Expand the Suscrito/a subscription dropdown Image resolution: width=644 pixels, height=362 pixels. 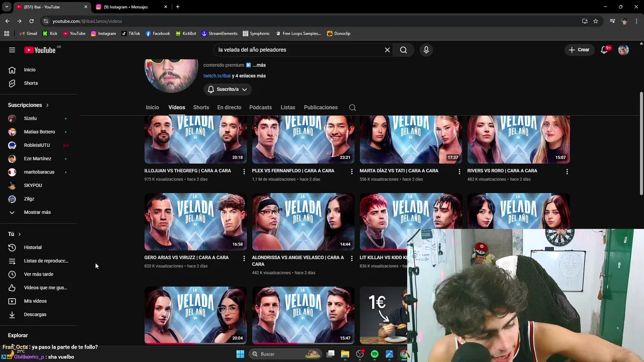227,89
